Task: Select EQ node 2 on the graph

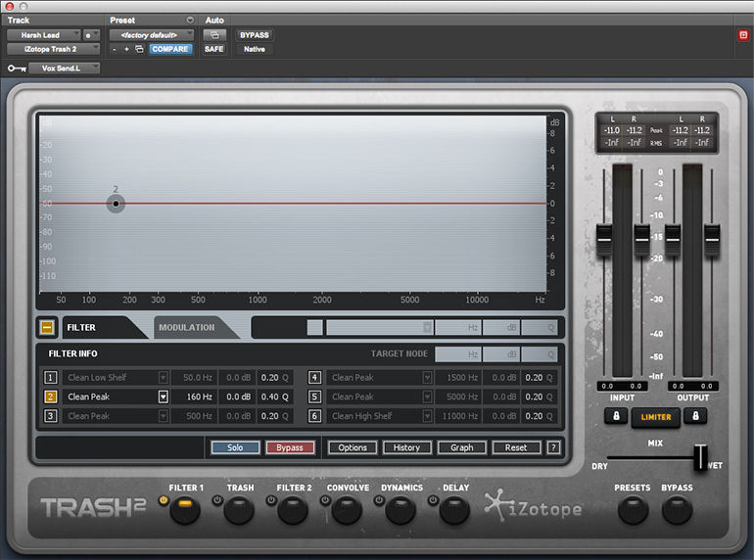Action: tap(116, 204)
